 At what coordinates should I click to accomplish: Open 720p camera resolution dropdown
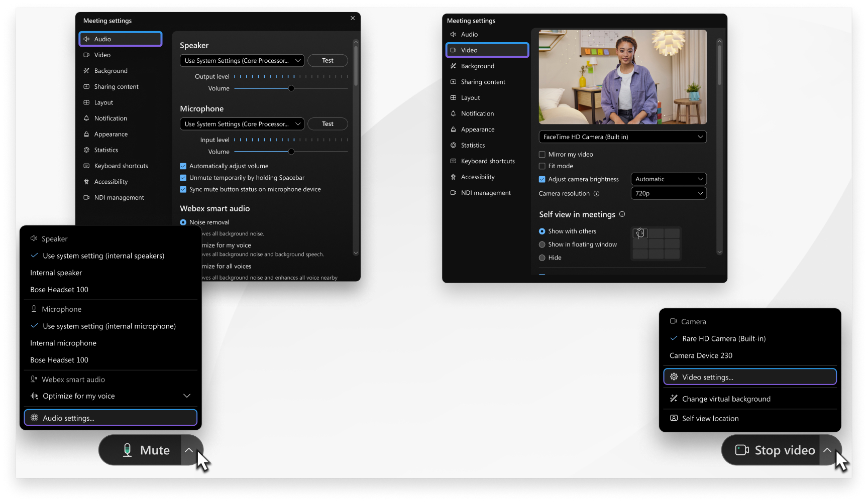coord(669,193)
